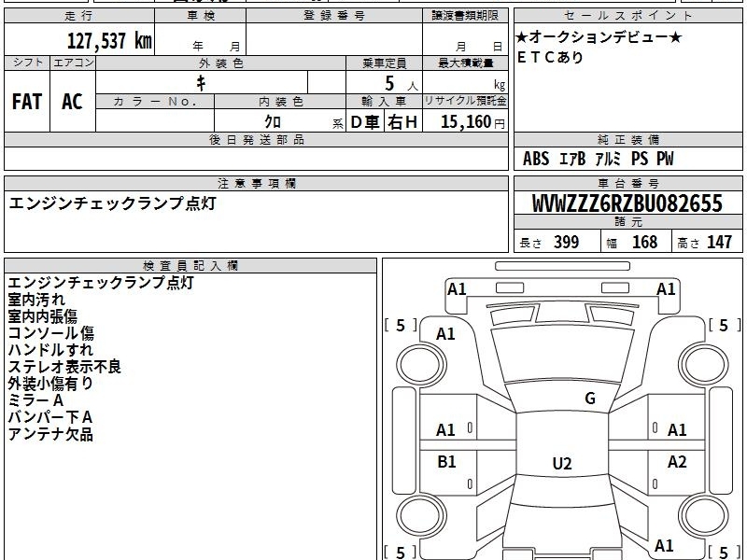Click the バンパー下A inspector note

pos(50,417)
